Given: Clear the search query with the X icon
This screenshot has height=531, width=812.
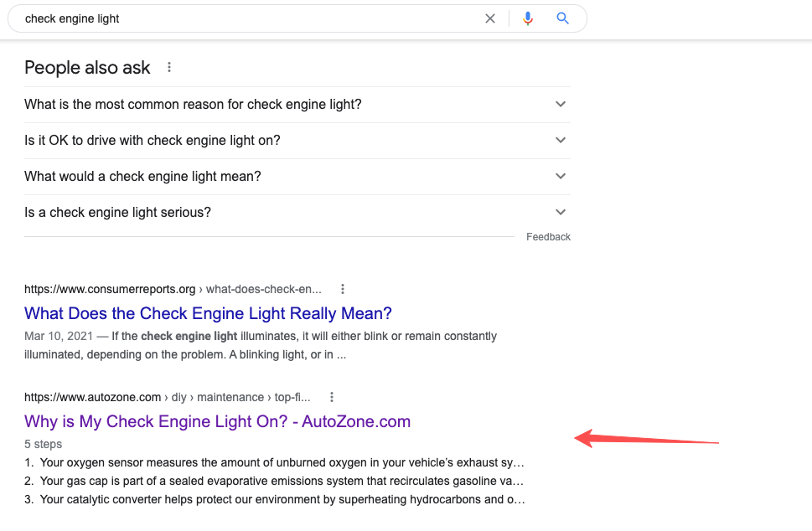Looking at the screenshot, I should pos(489,18).
